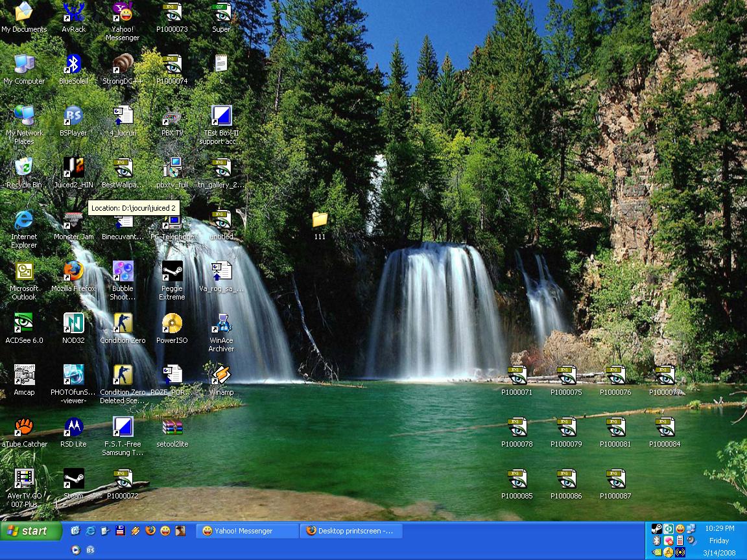Select the PowerISO desktop icon
This screenshot has height=560, width=747.
pyautogui.click(x=172, y=324)
